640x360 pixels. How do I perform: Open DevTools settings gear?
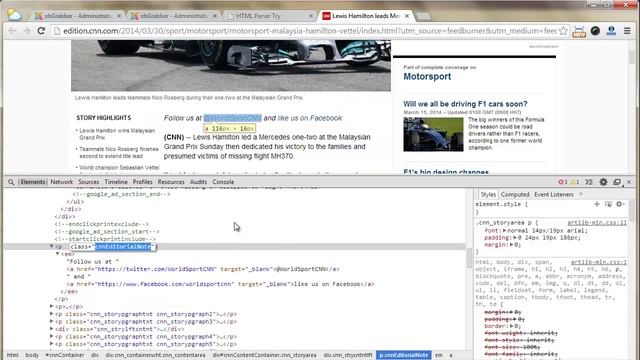coord(603,182)
